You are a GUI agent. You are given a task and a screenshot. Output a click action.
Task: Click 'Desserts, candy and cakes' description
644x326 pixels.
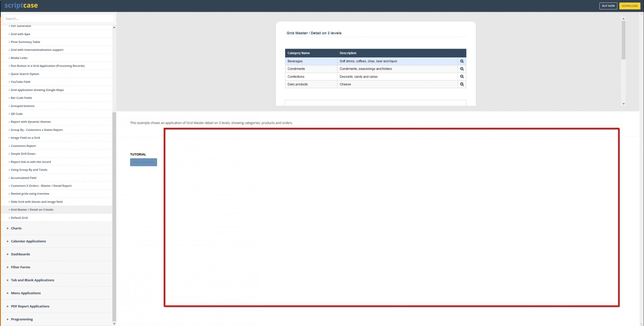[359, 77]
